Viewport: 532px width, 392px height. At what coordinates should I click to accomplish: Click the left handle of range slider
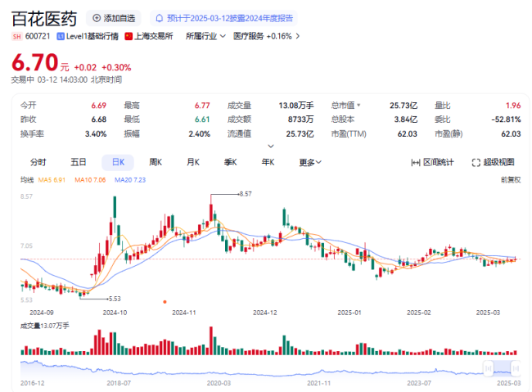coord(489,368)
